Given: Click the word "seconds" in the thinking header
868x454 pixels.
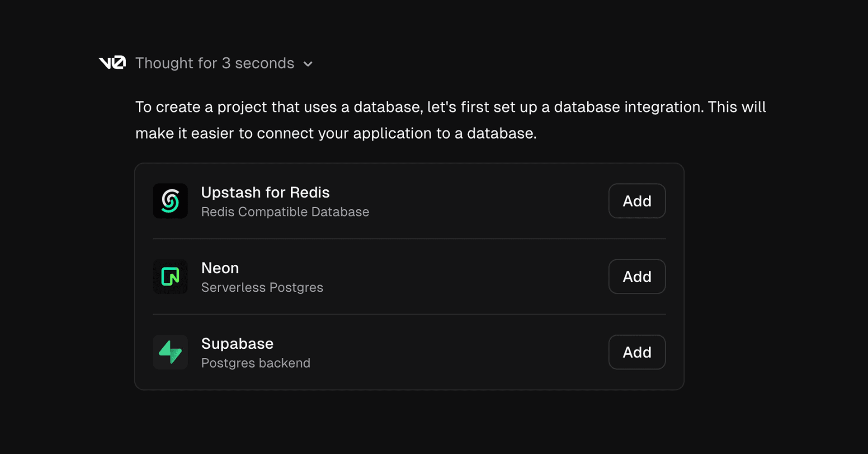Looking at the screenshot, I should tap(264, 63).
